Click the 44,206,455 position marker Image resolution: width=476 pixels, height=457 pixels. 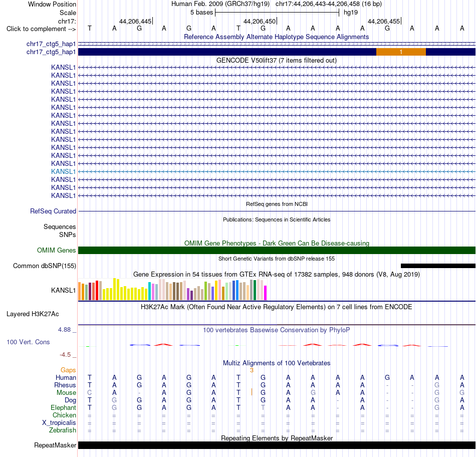pos(384,21)
